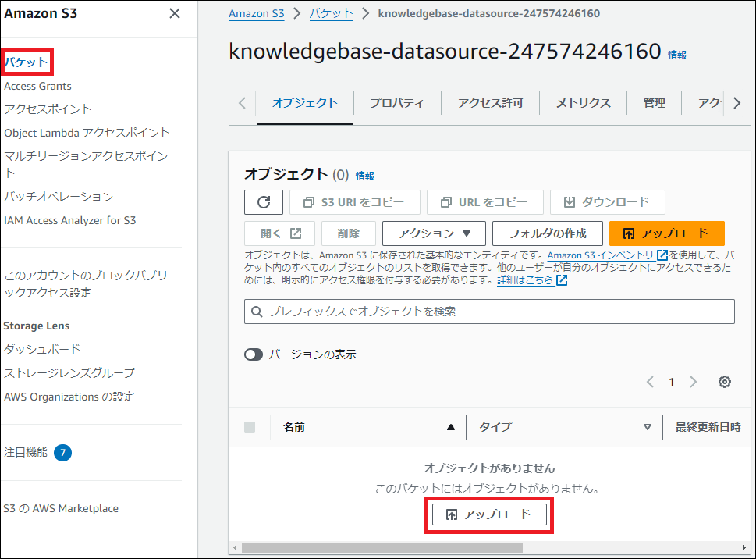The height and width of the screenshot is (559, 756).
Task: Check the select-all objects checkbox
Action: click(250, 427)
